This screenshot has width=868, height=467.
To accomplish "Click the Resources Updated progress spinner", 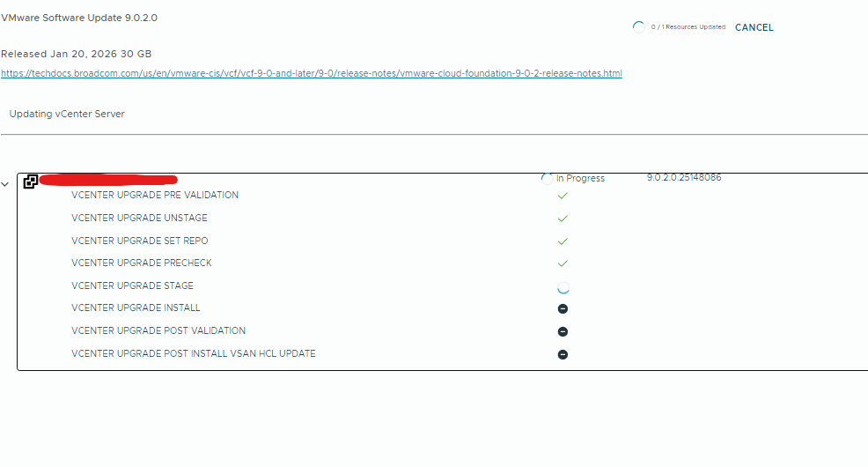I will (639, 27).
